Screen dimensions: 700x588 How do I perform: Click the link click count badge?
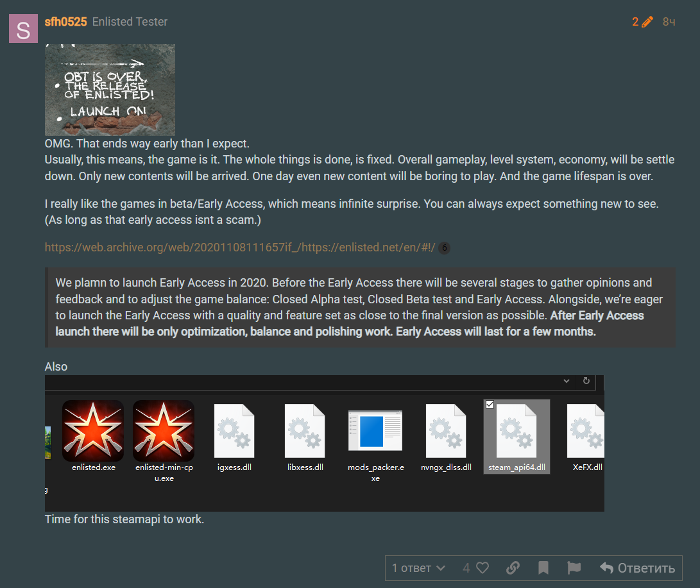pyautogui.click(x=445, y=248)
